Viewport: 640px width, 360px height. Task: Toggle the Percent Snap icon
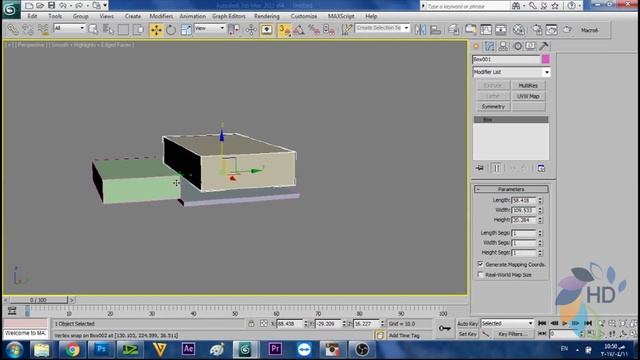[314, 30]
